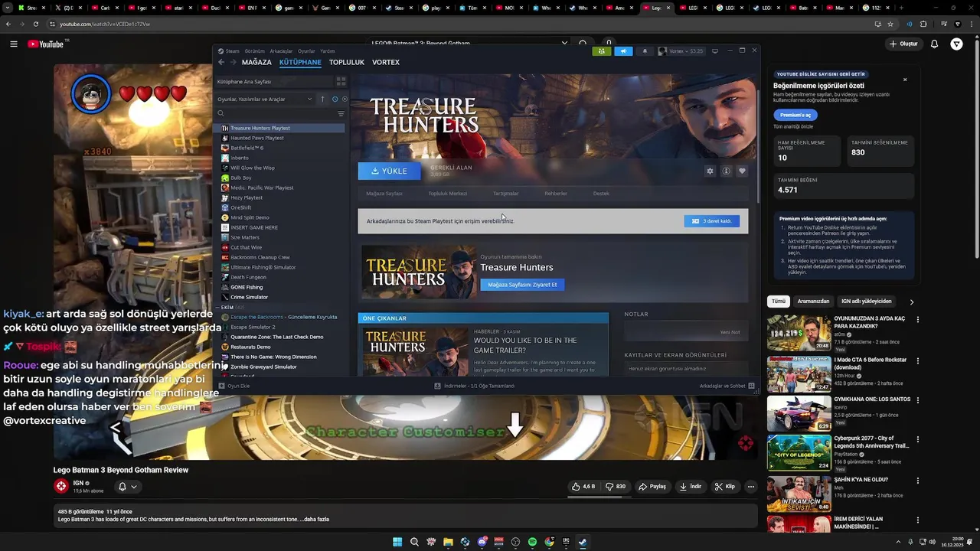Switch Steam to Big Picture mode

pyautogui.click(x=715, y=51)
